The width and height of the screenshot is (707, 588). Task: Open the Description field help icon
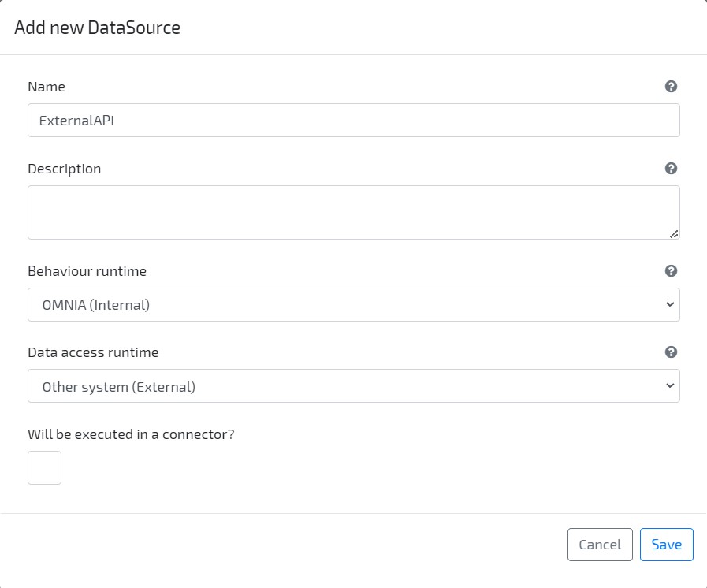(x=671, y=169)
